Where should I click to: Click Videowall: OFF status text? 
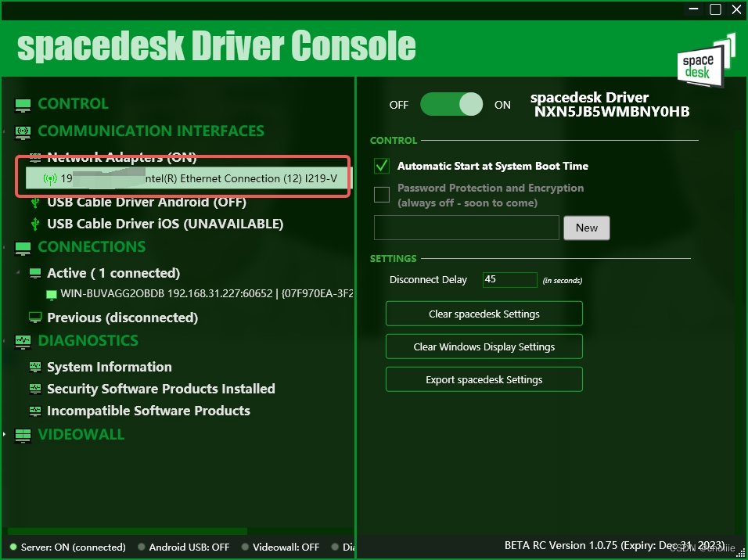286,547
